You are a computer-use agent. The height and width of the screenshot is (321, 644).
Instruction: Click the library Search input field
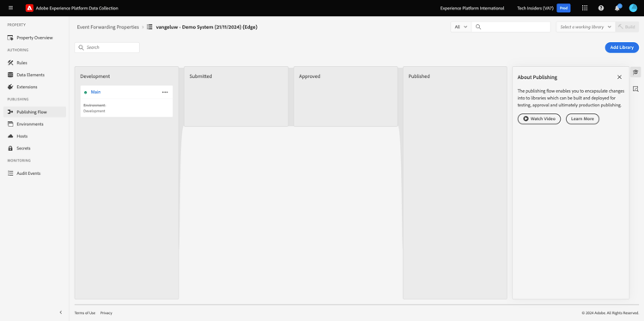tap(106, 47)
